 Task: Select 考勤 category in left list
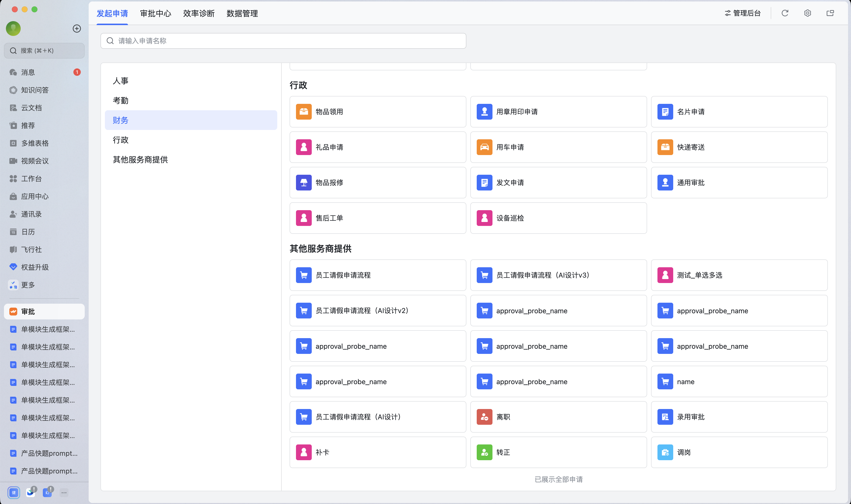(x=191, y=100)
